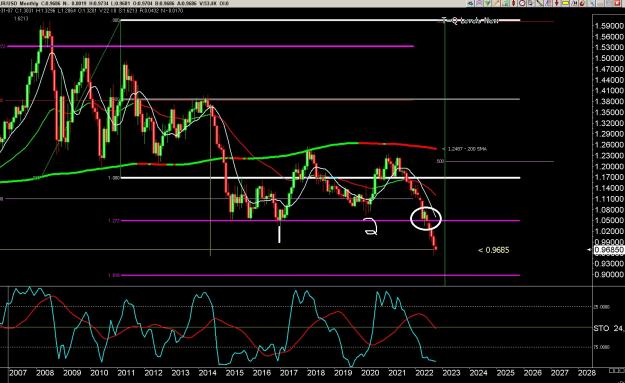Screen dimensions: 625x383
Task: Click the tan pencil toolbar icon
Action: (x=496, y=3)
